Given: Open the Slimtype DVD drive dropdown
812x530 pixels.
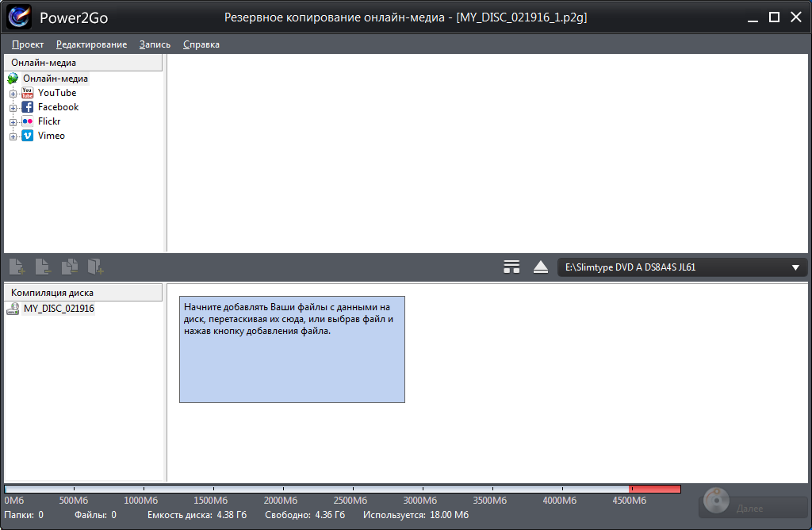Looking at the screenshot, I should (682, 267).
